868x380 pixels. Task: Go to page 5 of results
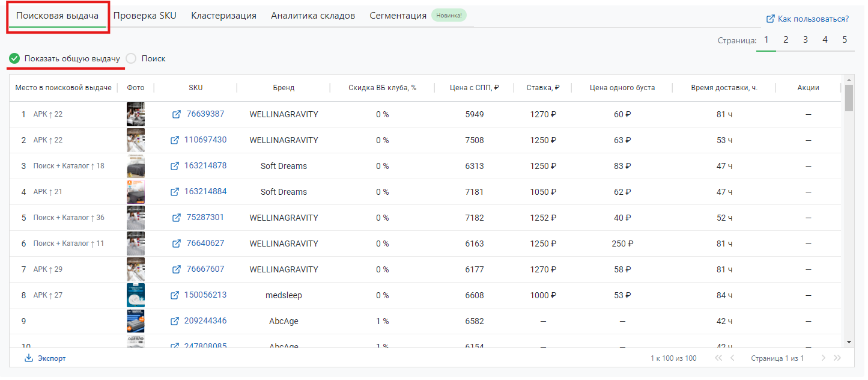pos(845,40)
